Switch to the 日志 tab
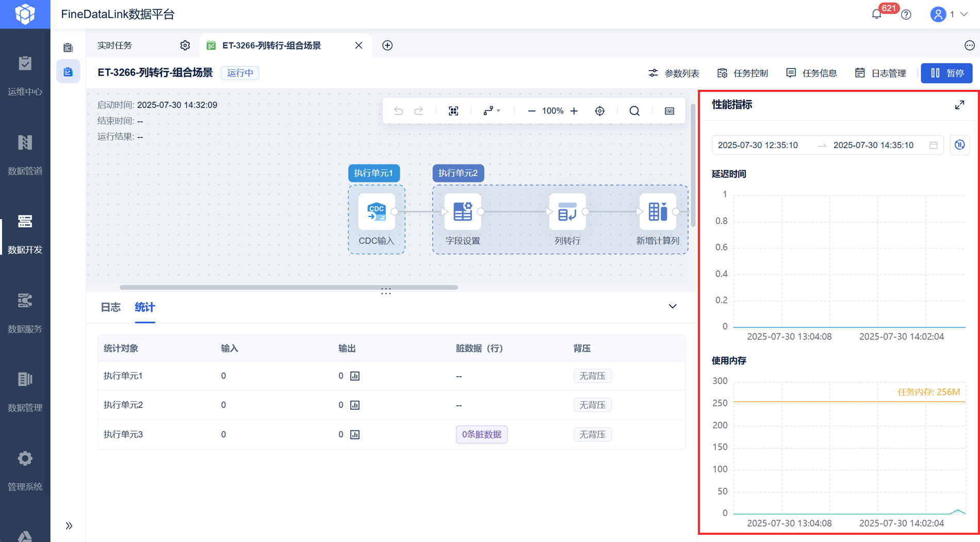 (110, 308)
